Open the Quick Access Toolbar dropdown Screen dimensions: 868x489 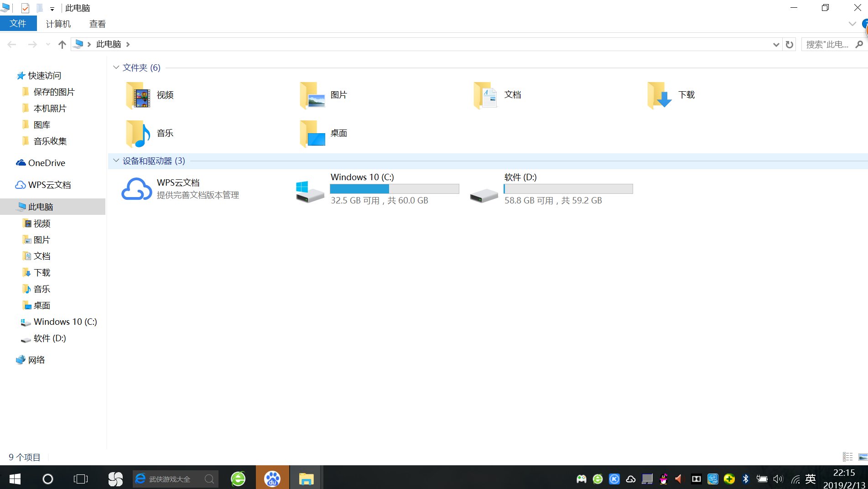click(x=52, y=8)
